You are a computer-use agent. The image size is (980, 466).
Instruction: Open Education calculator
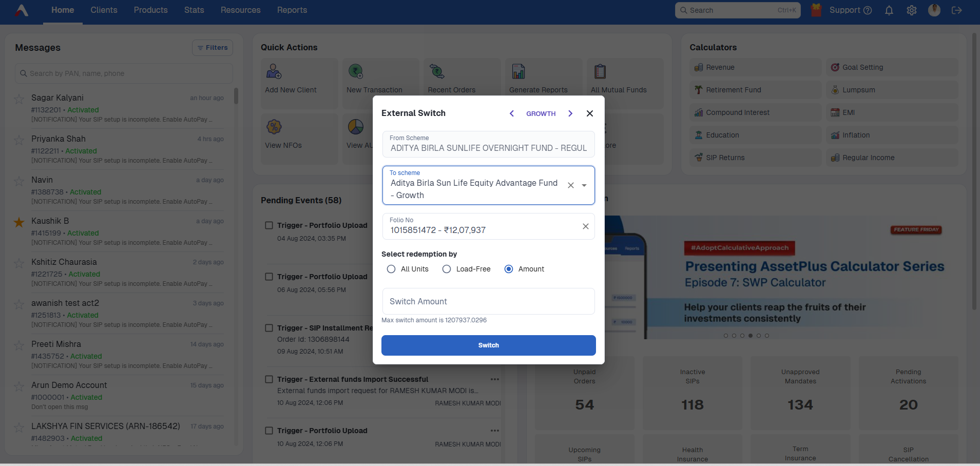pyautogui.click(x=755, y=135)
